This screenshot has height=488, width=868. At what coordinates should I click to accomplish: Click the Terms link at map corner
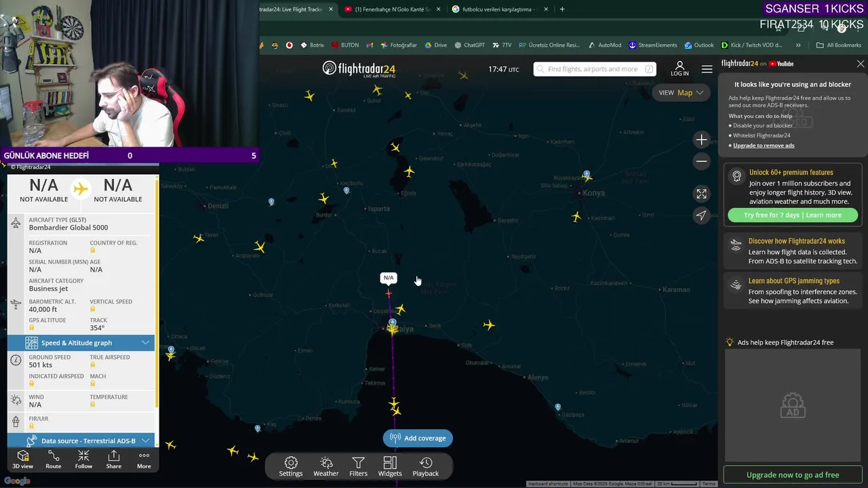tap(709, 484)
